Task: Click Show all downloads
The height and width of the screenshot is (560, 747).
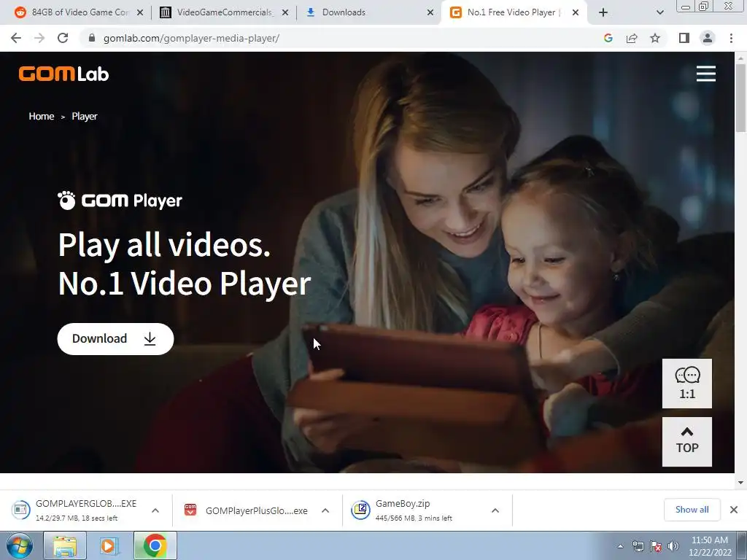Action: 692,510
